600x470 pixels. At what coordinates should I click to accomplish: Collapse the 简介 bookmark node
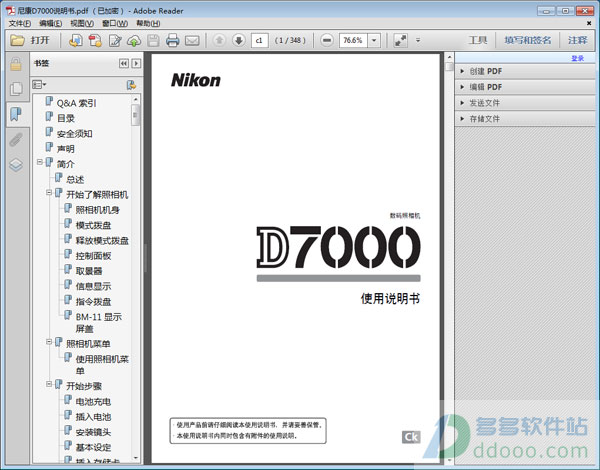[x=40, y=162]
